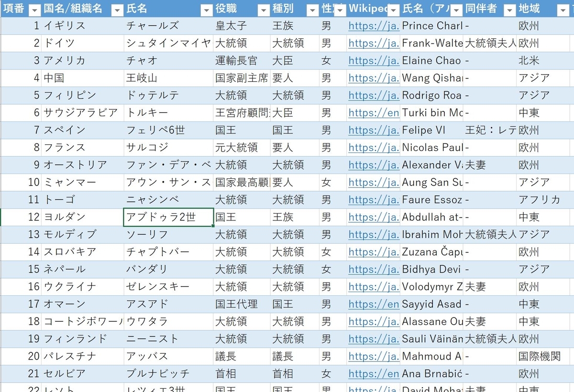Select the cell Prince Charles
Viewport: 574px width, 392px height.
click(432, 26)
